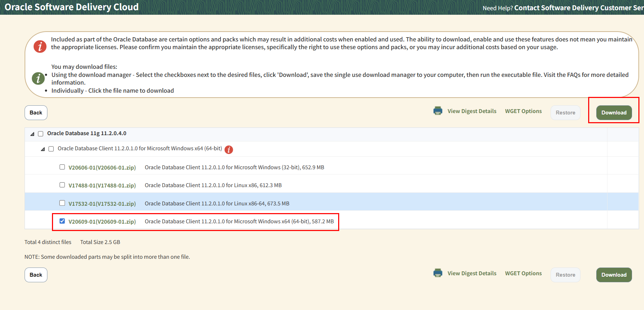Click the green info icon beside download instructions
Image resolution: width=644 pixels, height=310 pixels.
click(38, 78)
